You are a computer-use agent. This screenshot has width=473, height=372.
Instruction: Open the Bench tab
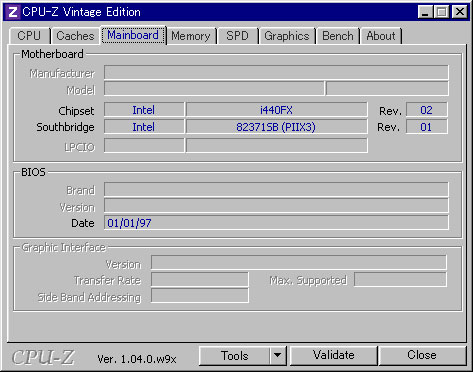(x=338, y=36)
